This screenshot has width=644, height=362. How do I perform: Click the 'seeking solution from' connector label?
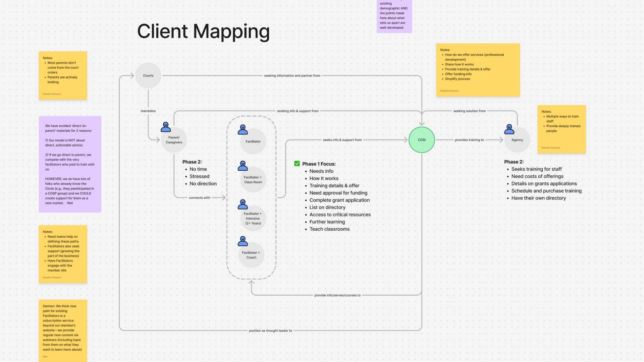pos(469,111)
